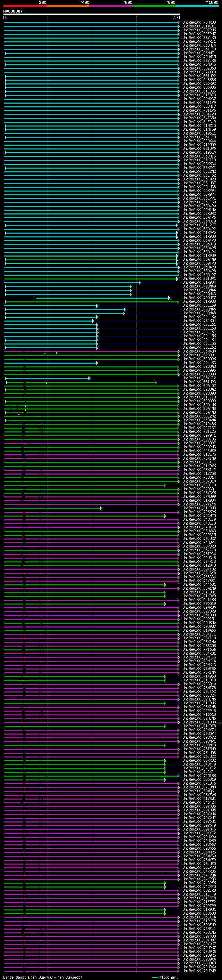The image size is (222, 980).
Task: Click the purple ~60% identity legend segment
Action: (x=111, y=6)
